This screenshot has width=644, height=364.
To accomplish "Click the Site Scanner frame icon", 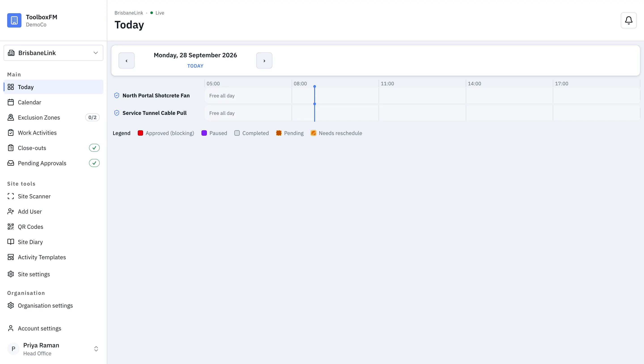I will click(11, 196).
